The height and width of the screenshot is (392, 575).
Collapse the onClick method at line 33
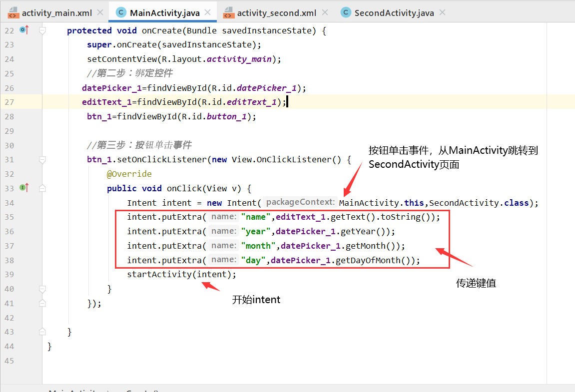pos(42,188)
